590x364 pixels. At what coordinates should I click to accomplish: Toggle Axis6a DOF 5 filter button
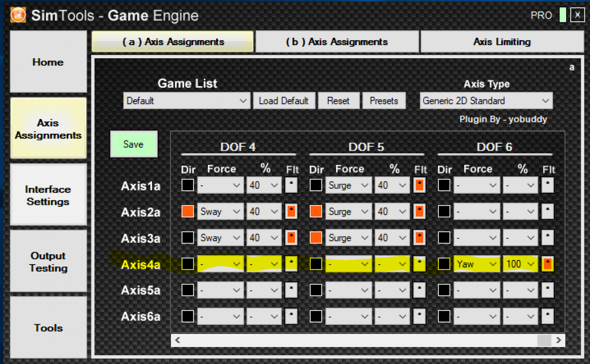coord(419,316)
